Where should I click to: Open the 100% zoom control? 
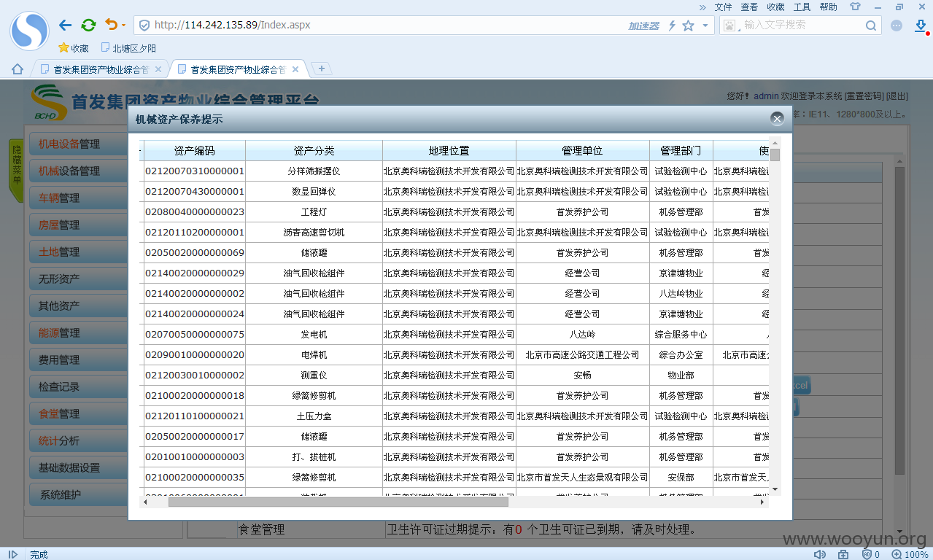point(910,554)
